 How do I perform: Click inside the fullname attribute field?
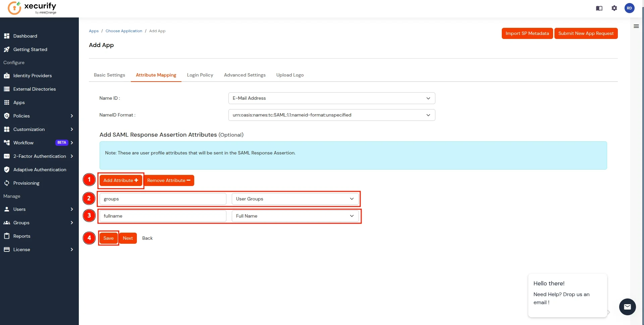163,216
